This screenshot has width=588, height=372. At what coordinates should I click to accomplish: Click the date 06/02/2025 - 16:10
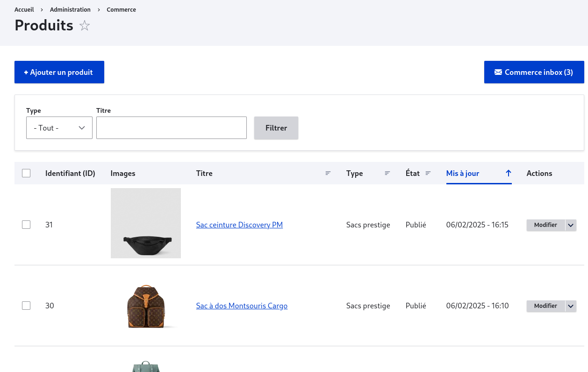click(477, 306)
